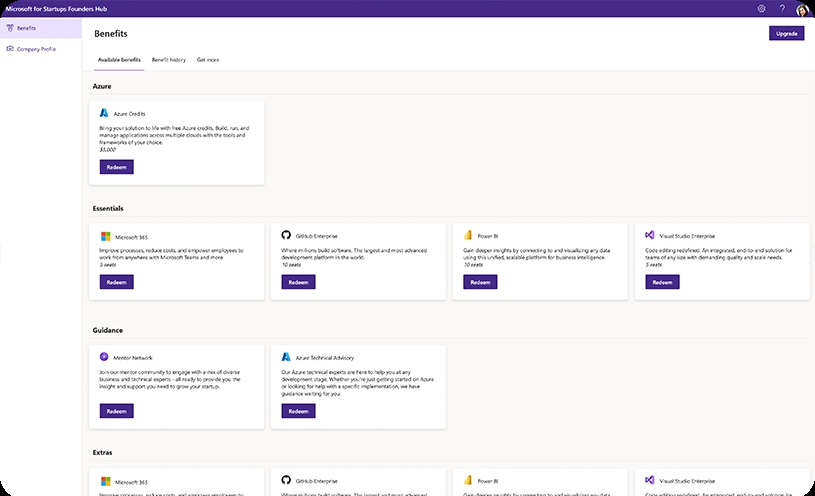Redeem the Mentor Network benefit
815x496 pixels.
(116, 411)
